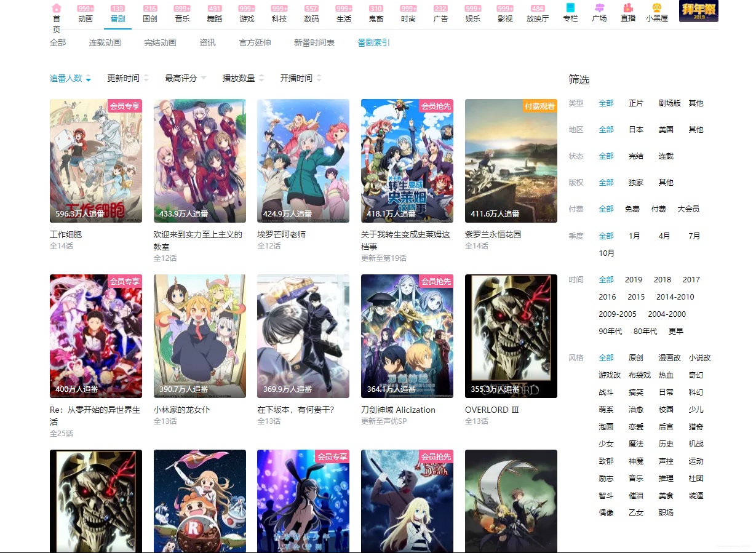
Task: Select the 新番时间表 sub-tab
Action: pyautogui.click(x=314, y=42)
